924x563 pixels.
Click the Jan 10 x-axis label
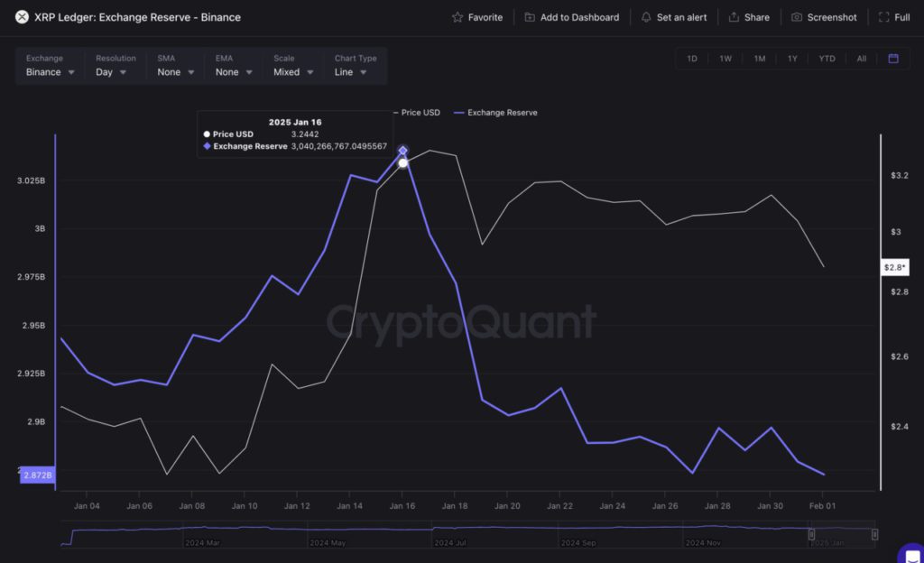245,506
